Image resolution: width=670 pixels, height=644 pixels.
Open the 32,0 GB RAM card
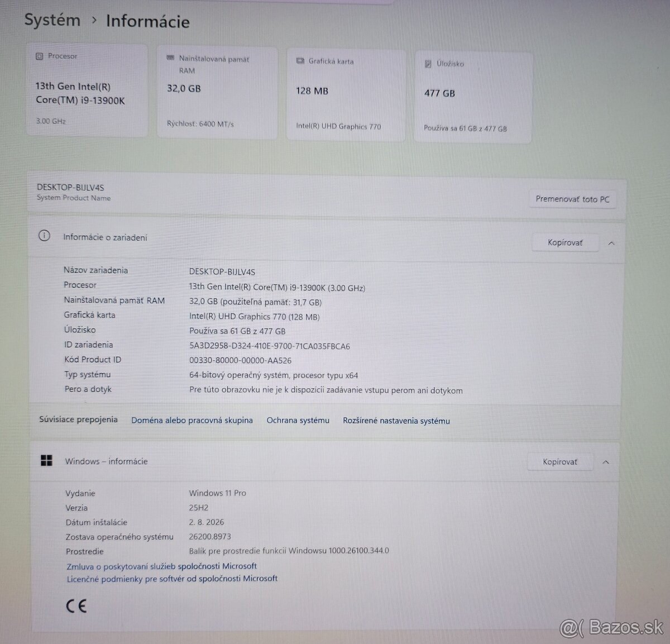pos(216,93)
